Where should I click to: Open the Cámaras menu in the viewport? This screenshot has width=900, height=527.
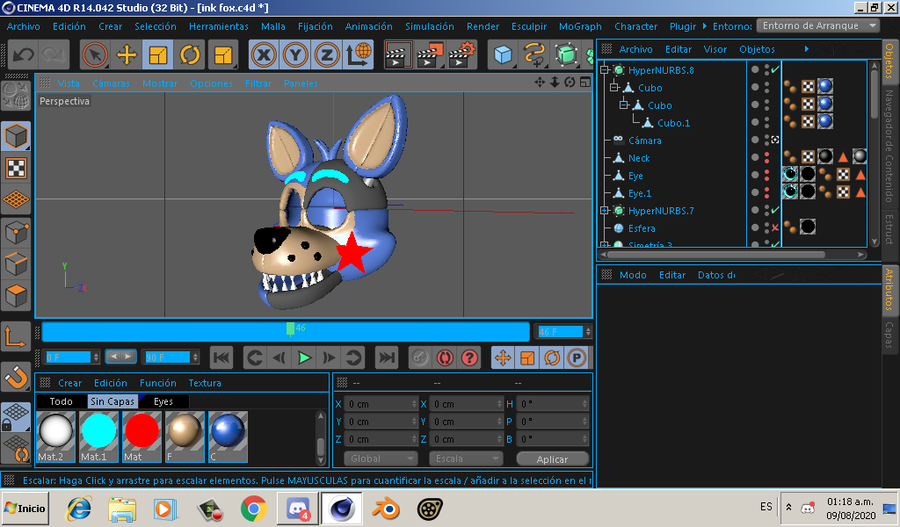(x=111, y=83)
